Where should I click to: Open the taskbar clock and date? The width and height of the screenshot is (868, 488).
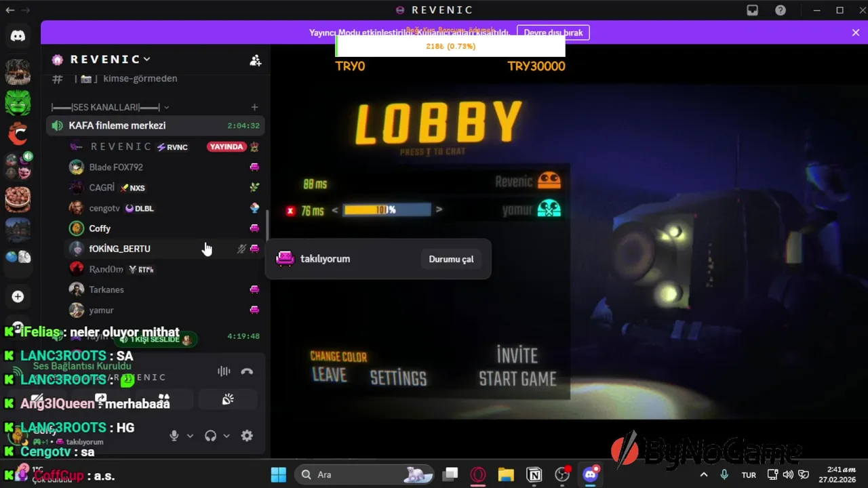click(x=837, y=474)
